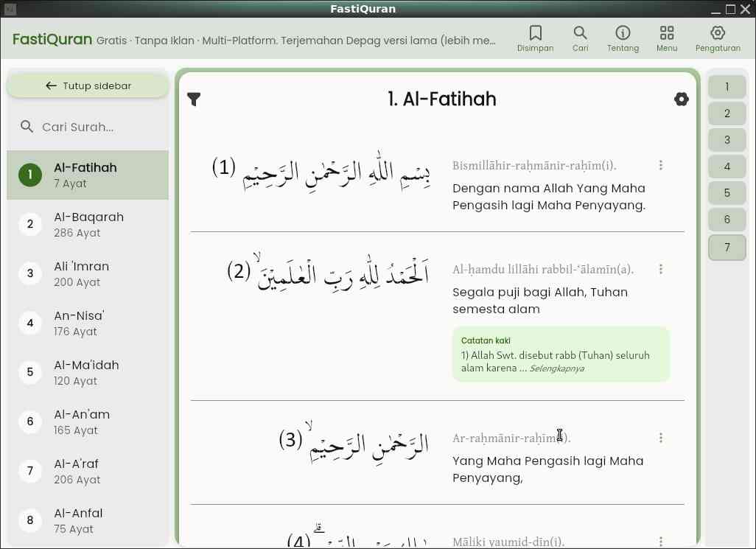Click the Cari Surah search field
756x549 pixels.
88,126
